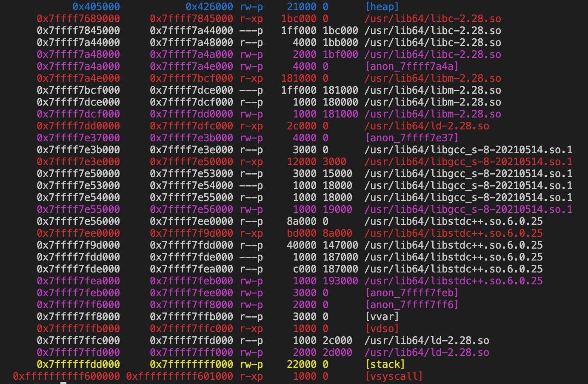The height and width of the screenshot is (384, 588).
Task: Select start address 0x7ffff7e37000
Action: tap(78, 138)
